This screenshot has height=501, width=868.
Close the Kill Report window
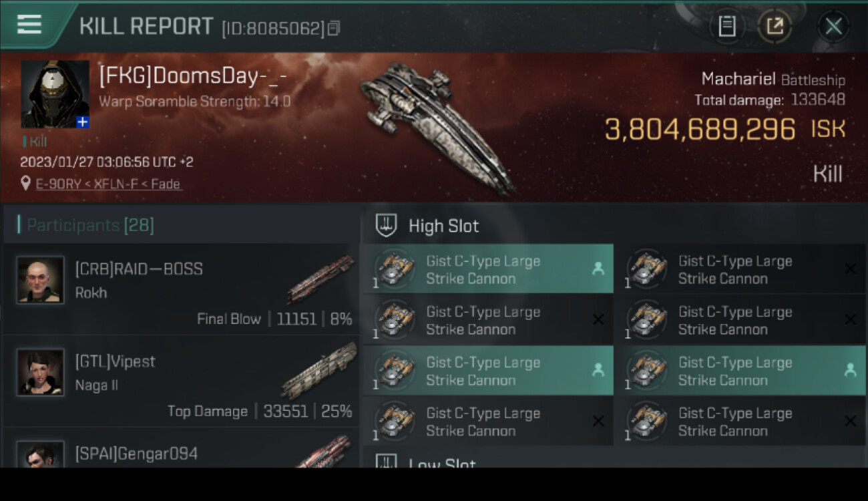coord(833,26)
